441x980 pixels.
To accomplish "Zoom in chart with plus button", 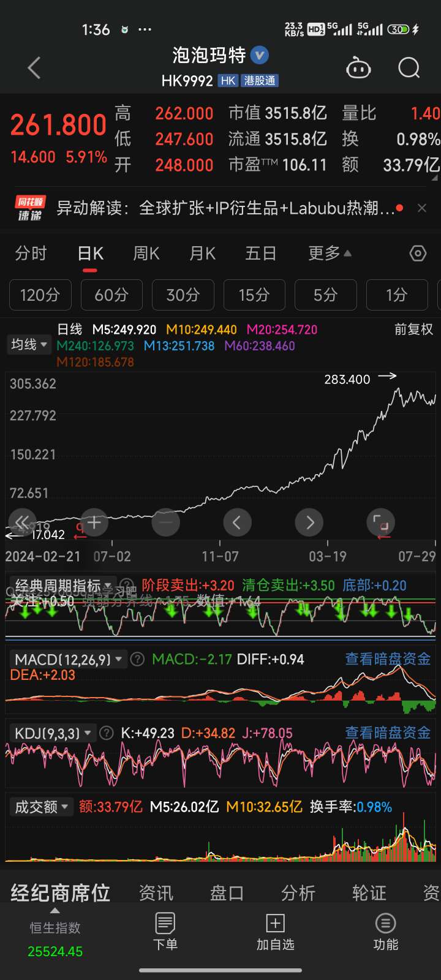I will coord(94,522).
